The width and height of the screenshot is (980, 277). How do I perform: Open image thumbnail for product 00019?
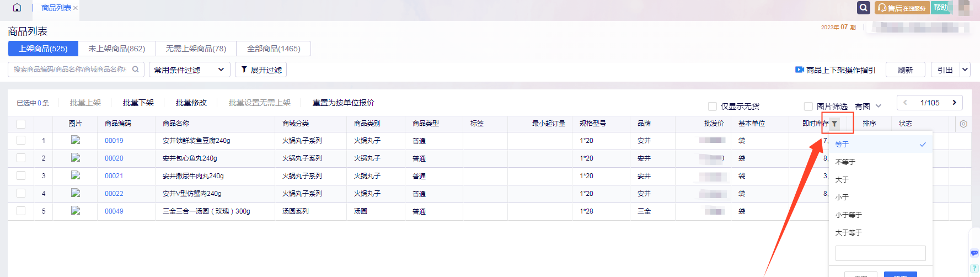(76, 140)
